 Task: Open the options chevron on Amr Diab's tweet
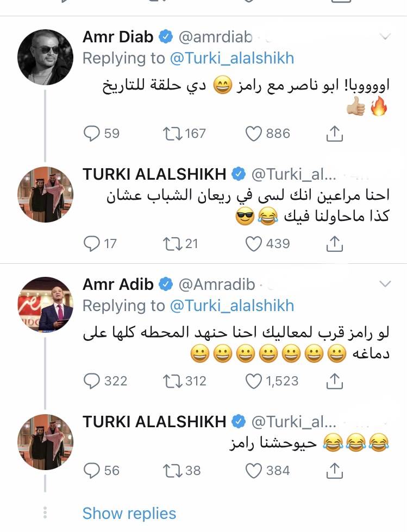pos(384,37)
